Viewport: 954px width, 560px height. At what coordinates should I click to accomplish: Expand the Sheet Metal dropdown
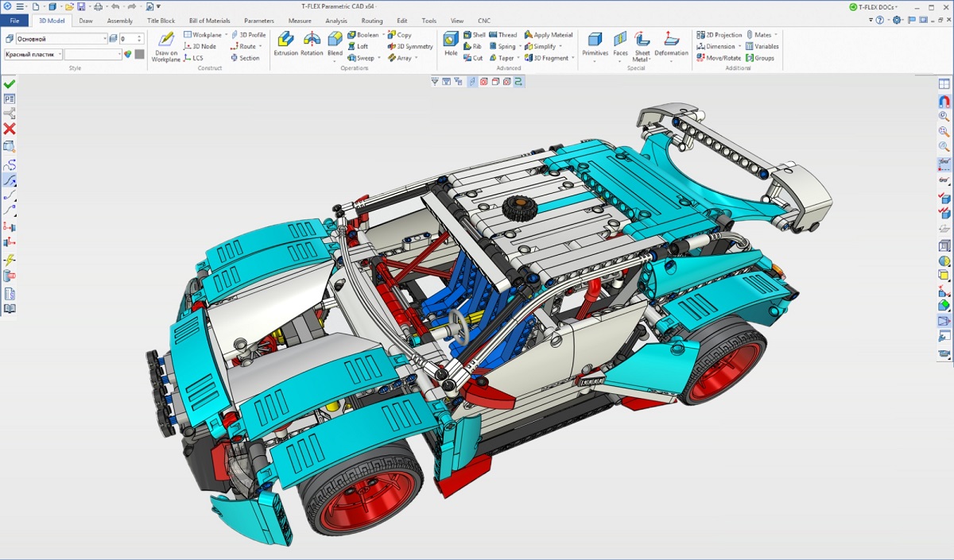pos(650,60)
